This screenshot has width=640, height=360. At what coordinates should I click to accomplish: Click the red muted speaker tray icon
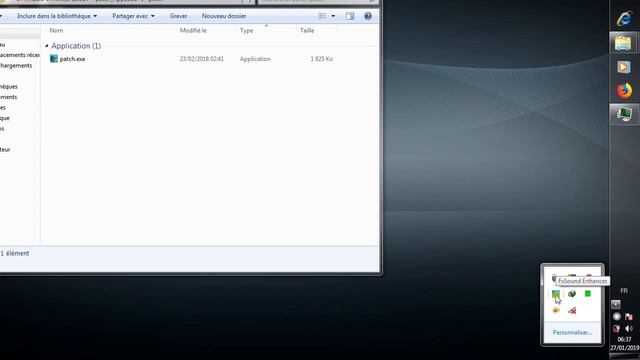(x=572, y=311)
